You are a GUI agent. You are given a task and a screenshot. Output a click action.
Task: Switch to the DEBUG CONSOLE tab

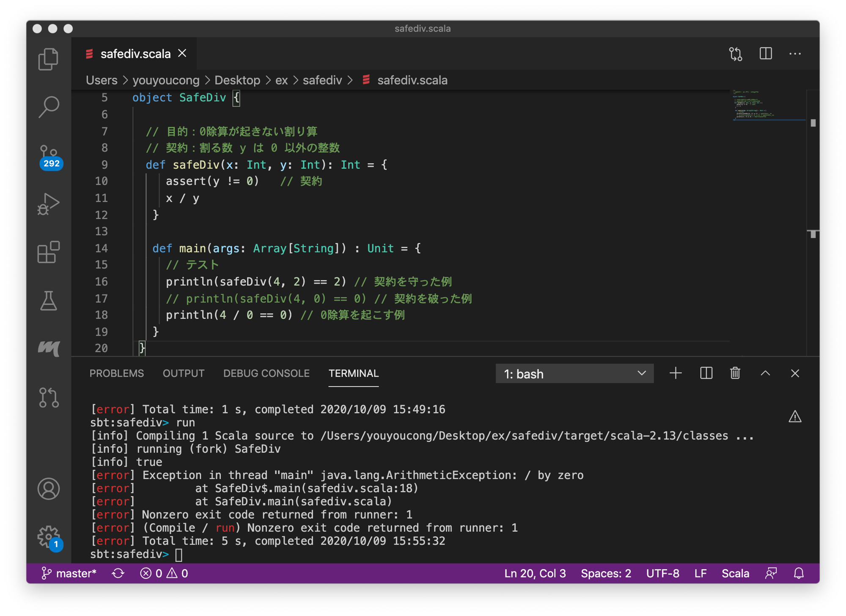coord(266,373)
